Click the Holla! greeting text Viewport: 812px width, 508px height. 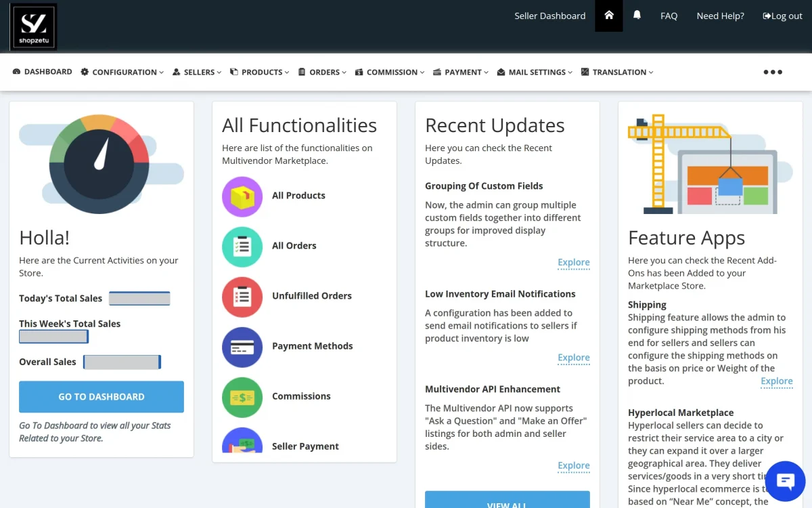point(44,238)
